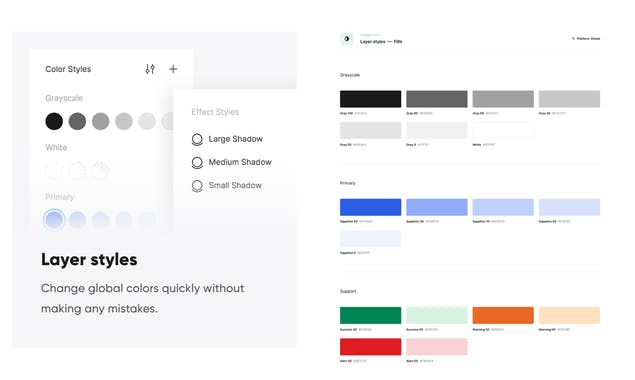Image resolution: width=635 pixels, height=380 pixels.
Task: Select the White rectangle swatch on Fills page
Action: 503,130
